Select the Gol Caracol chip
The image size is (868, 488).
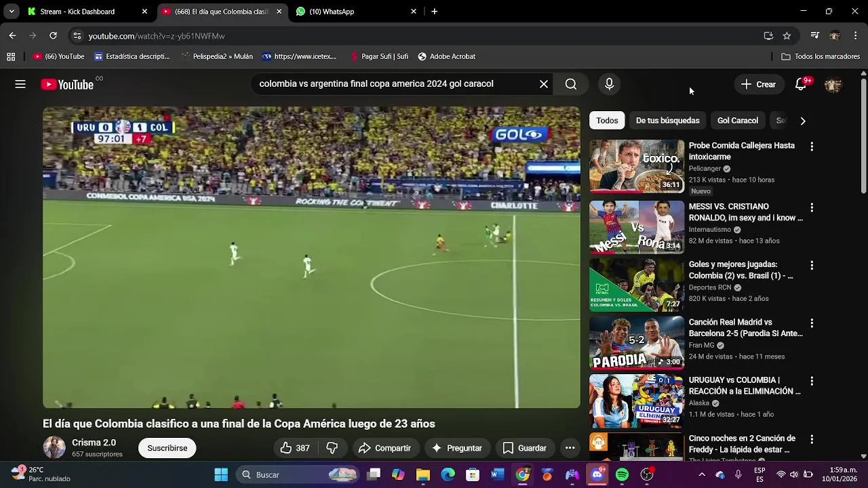point(737,121)
